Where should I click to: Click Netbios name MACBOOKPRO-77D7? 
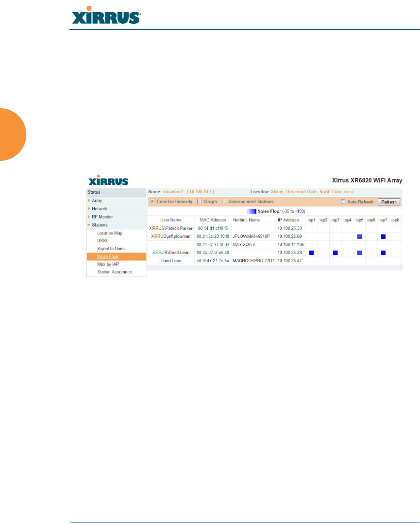coord(253,260)
